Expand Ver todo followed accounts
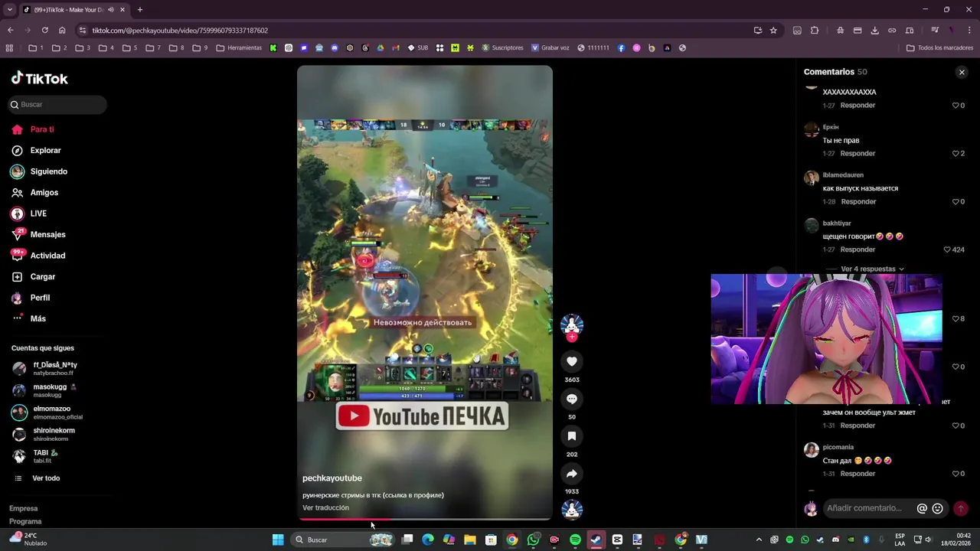The image size is (980, 551). click(x=46, y=478)
